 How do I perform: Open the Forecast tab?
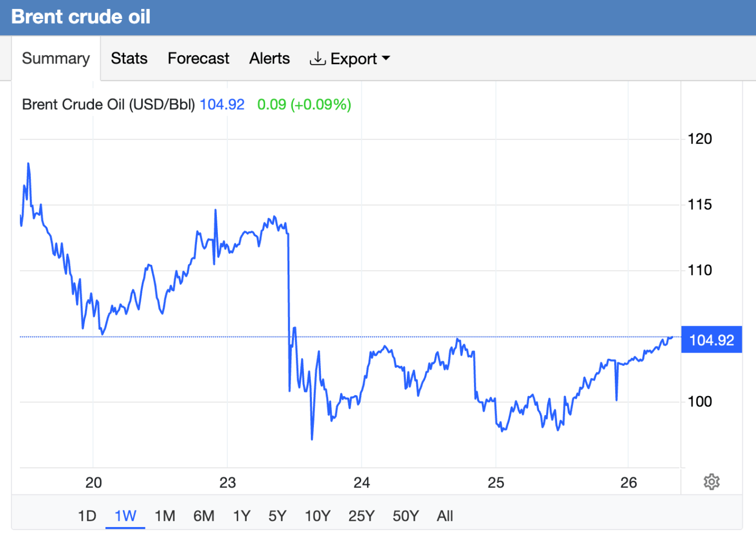[x=198, y=58]
